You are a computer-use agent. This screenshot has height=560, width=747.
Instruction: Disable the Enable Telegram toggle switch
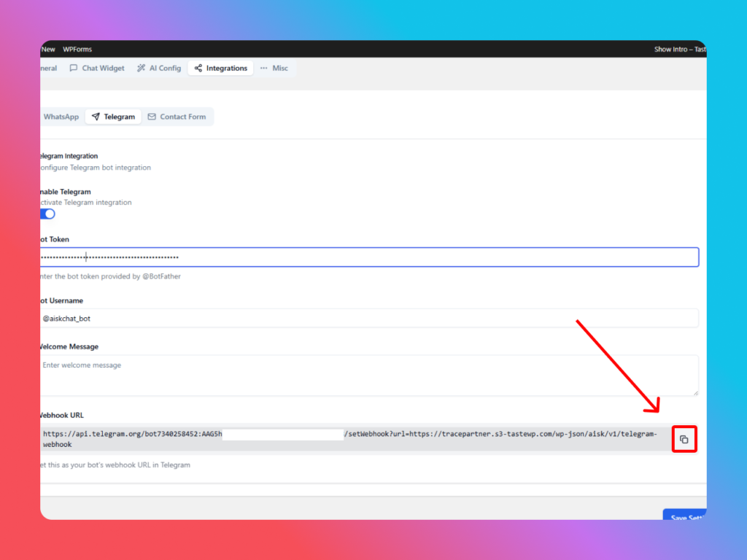(47, 214)
